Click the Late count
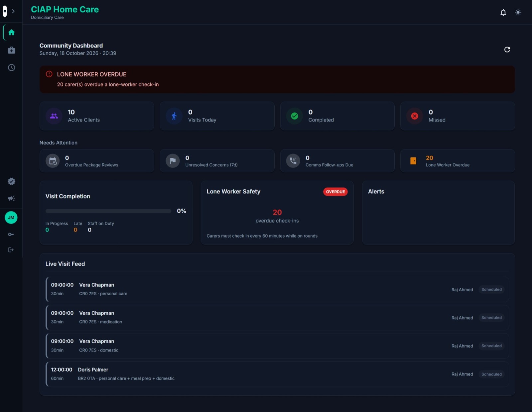The image size is (532, 412). tap(75, 230)
